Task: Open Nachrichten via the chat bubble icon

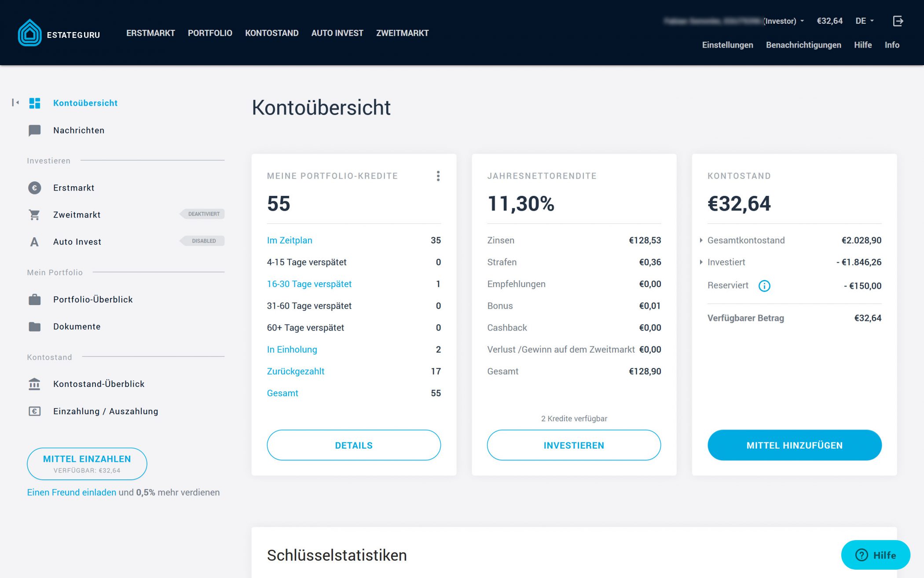Action: [33, 130]
